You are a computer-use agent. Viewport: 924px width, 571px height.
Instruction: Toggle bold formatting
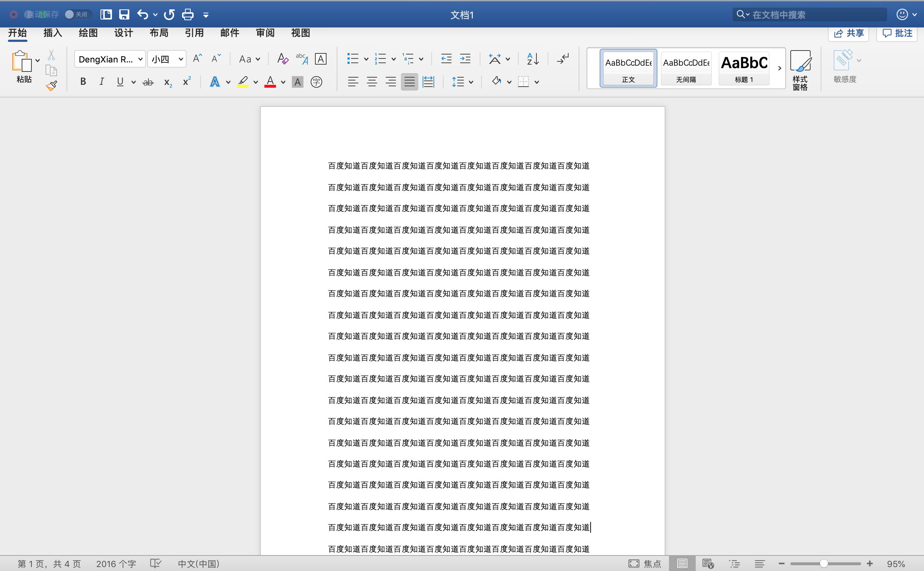click(83, 82)
